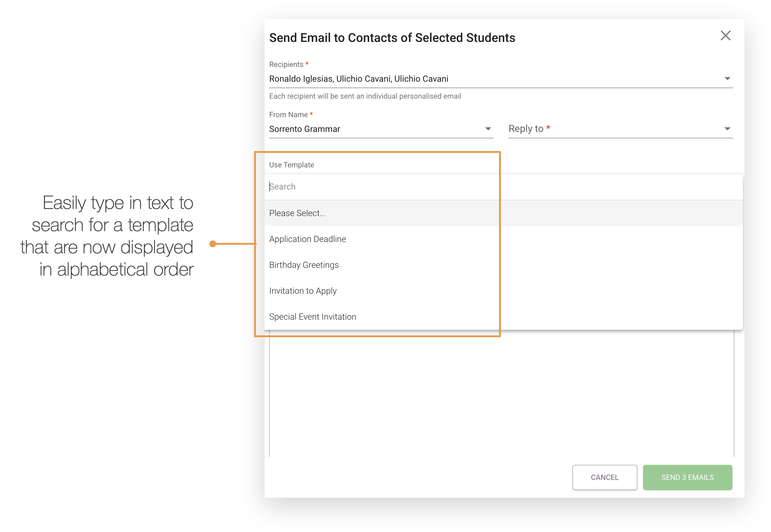Select the Birthday Greetings template
The width and height of the screenshot is (771, 532).
point(304,265)
